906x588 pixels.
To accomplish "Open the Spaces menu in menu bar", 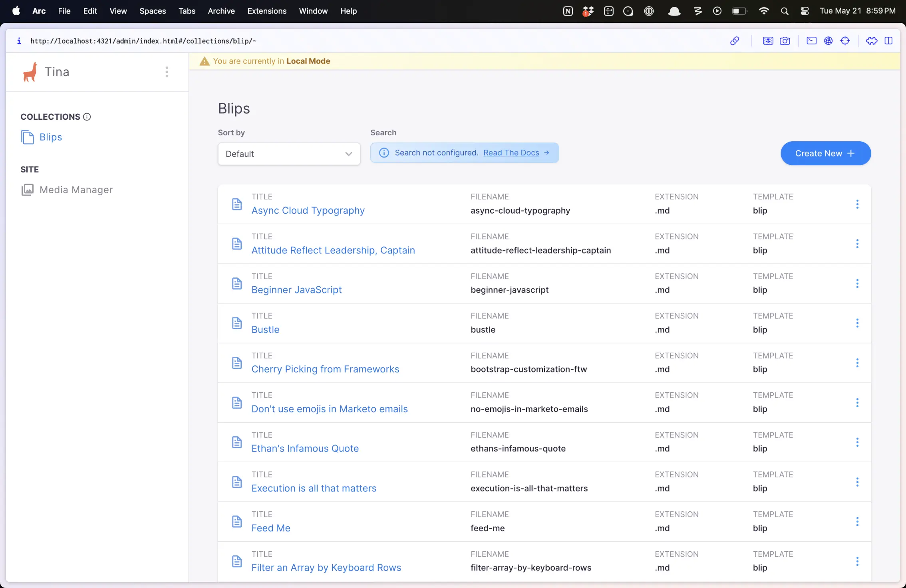I will click(x=153, y=11).
